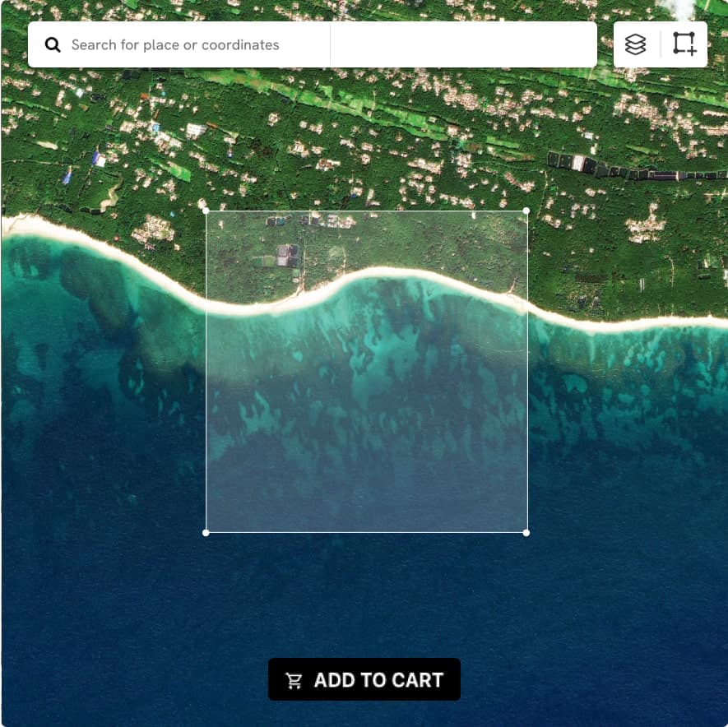Viewport: 728px width, 727px height.
Task: Click the left edge of the selection box
Action: coord(206,370)
